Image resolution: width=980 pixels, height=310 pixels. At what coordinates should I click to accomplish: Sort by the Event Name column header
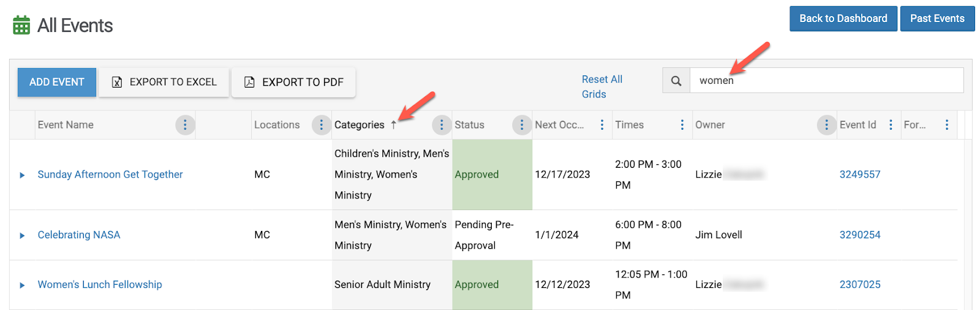coord(66,125)
